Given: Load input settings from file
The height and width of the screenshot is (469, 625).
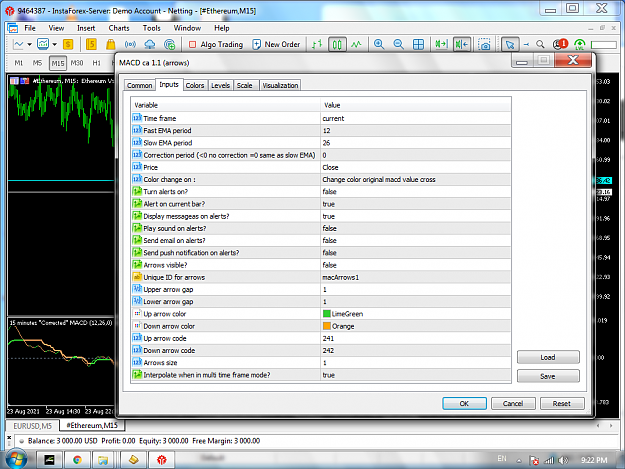Looking at the screenshot, I should pos(548,357).
